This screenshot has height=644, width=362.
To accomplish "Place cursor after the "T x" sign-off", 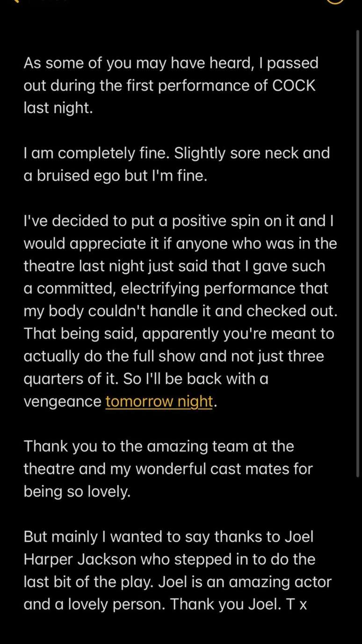I will coord(308,604).
